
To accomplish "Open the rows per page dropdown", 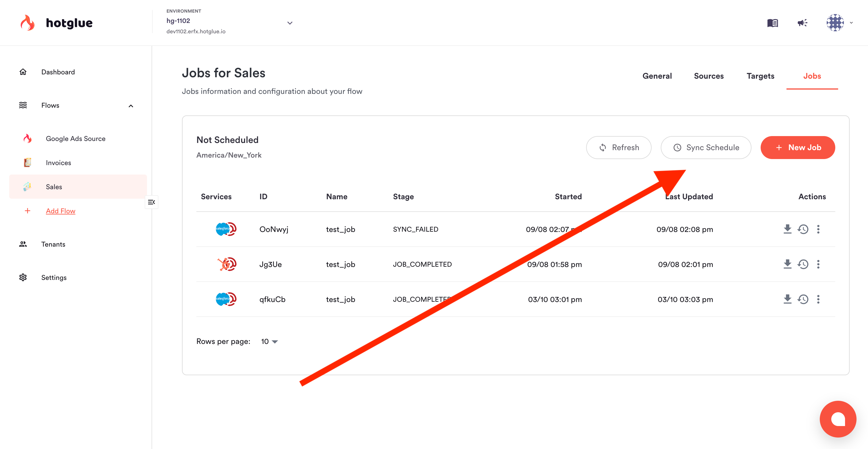I will (x=270, y=341).
